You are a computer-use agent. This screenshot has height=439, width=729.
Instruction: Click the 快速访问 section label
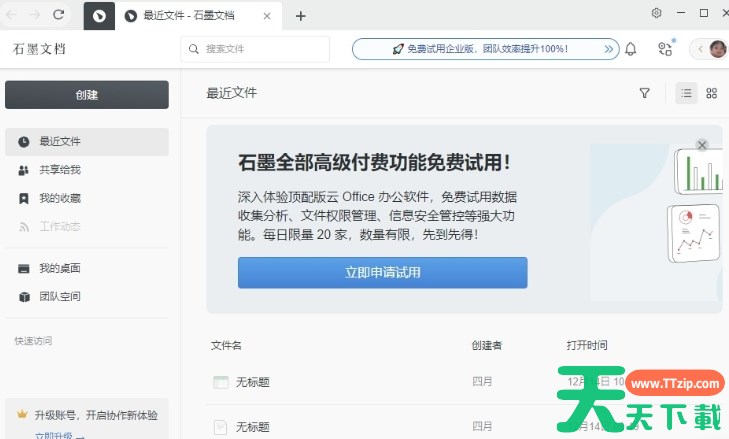(x=33, y=341)
